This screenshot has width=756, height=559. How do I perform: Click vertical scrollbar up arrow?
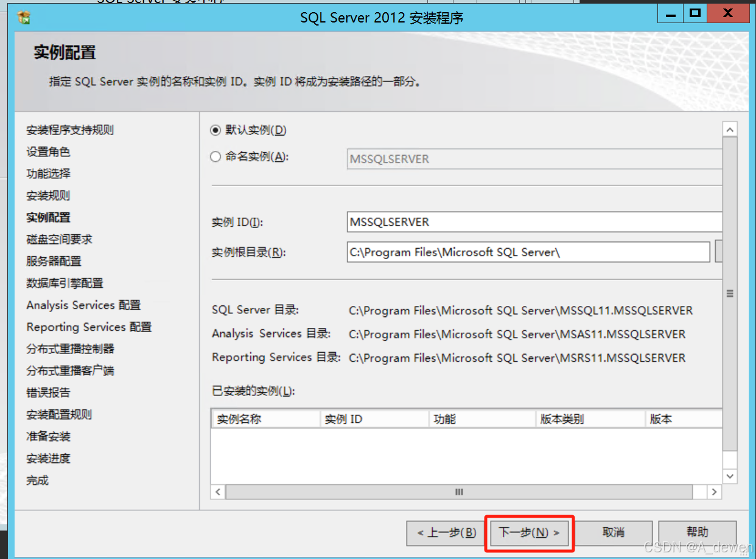(x=730, y=130)
